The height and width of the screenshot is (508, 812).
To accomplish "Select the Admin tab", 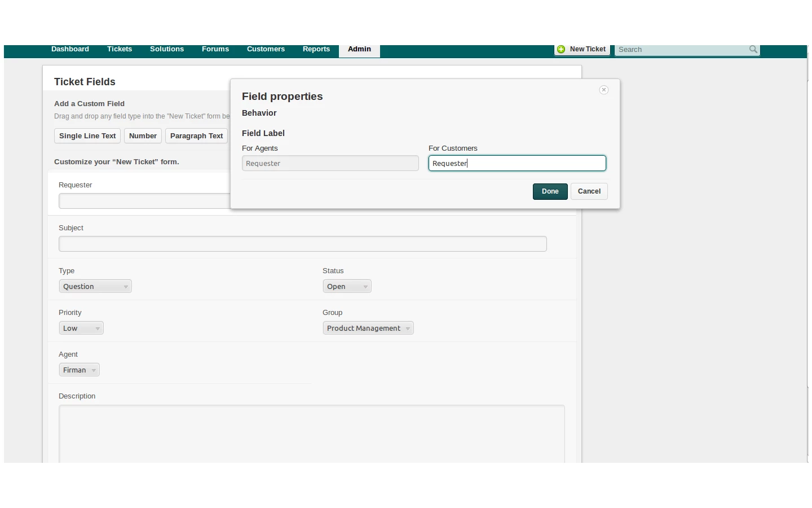I will [x=359, y=50].
